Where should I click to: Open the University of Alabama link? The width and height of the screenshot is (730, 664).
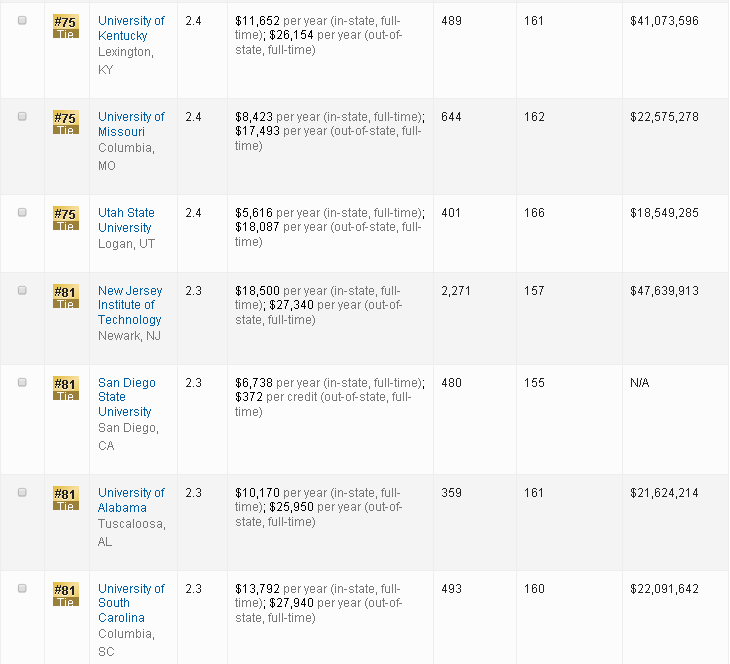(x=131, y=500)
